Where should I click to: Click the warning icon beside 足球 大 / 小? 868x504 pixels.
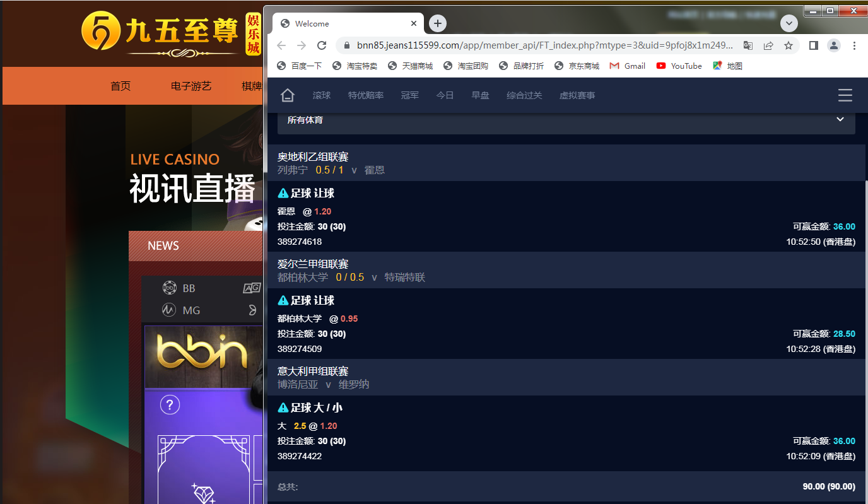(283, 408)
